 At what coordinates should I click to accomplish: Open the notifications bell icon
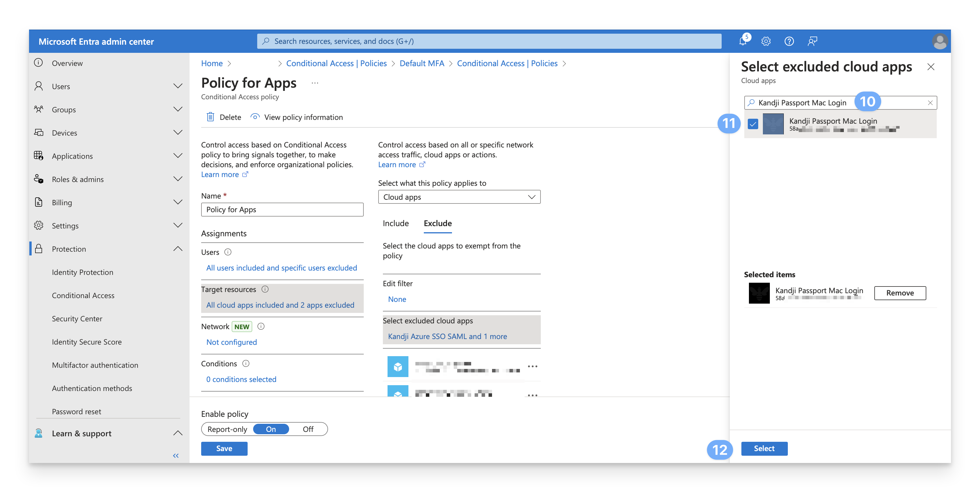[742, 41]
